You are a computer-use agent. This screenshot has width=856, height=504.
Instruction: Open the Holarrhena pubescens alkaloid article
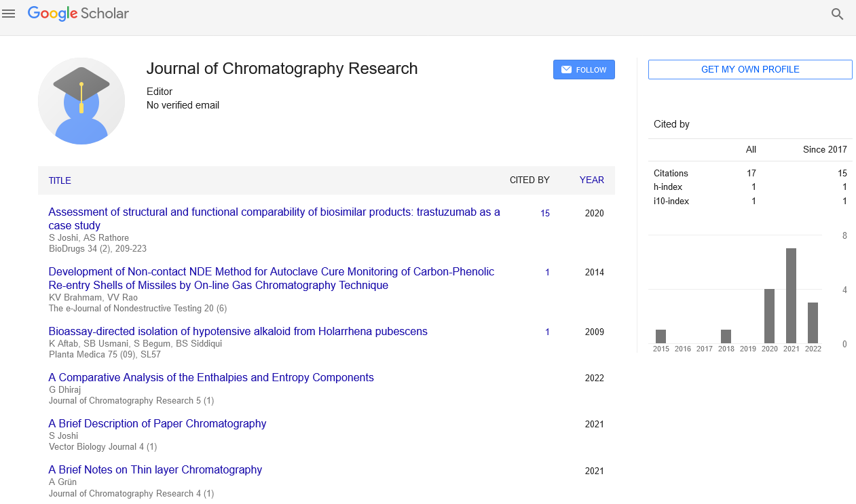pos(238,332)
